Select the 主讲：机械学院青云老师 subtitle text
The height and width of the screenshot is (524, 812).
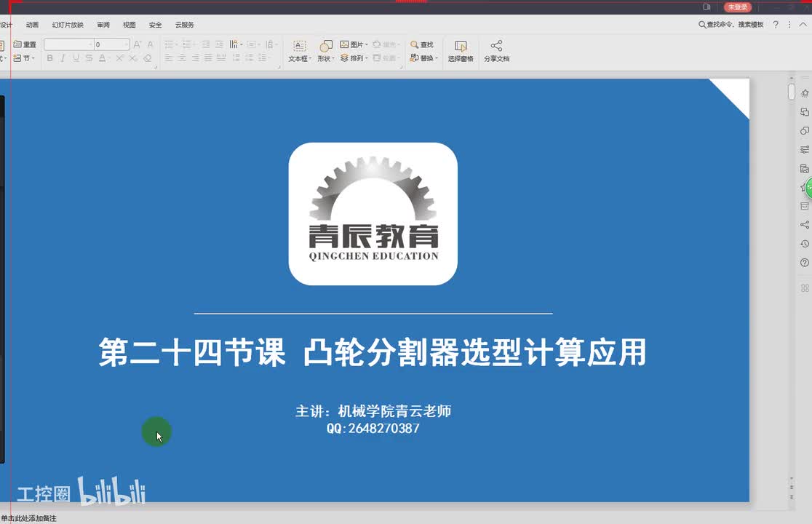[373, 411]
